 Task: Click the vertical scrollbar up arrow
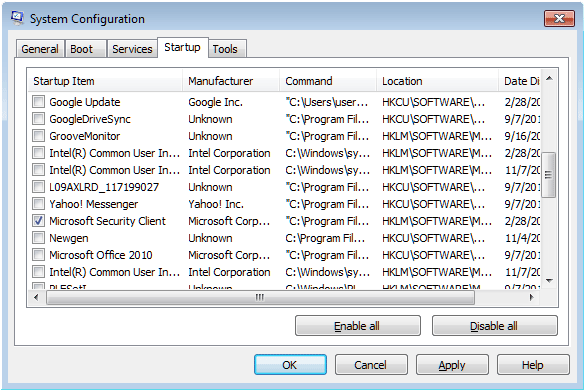(x=549, y=79)
